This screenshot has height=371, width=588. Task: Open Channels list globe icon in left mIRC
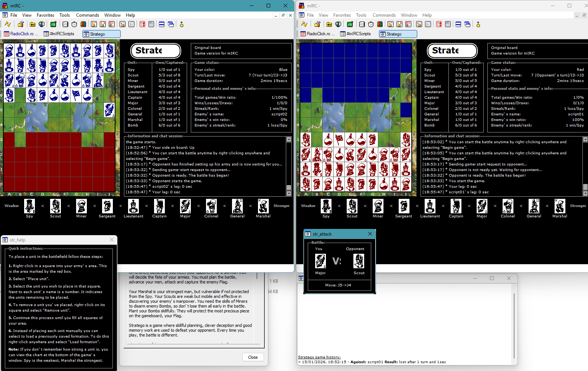42,24
